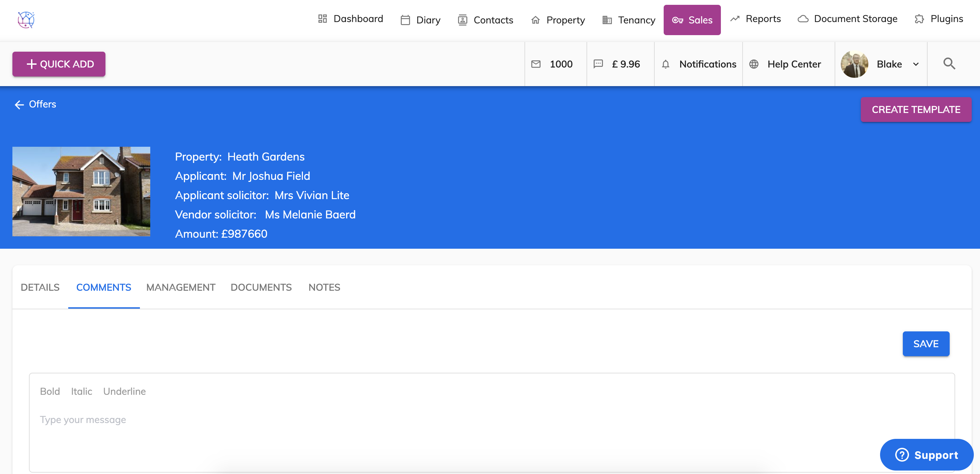Click the Help Center globe icon

coord(754,64)
